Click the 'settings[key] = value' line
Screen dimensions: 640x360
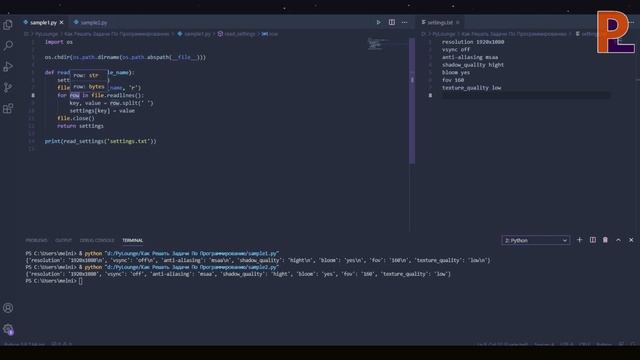(x=102, y=111)
